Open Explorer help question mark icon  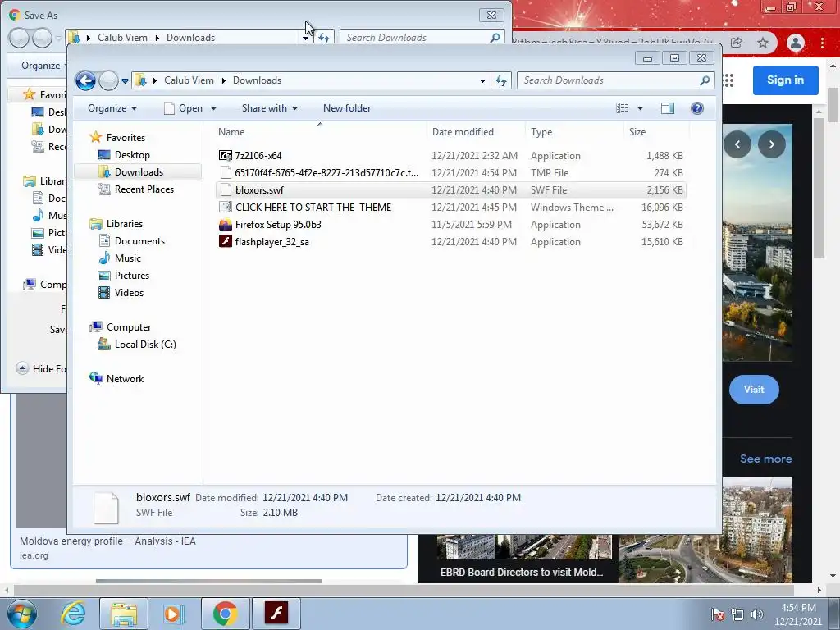[697, 108]
